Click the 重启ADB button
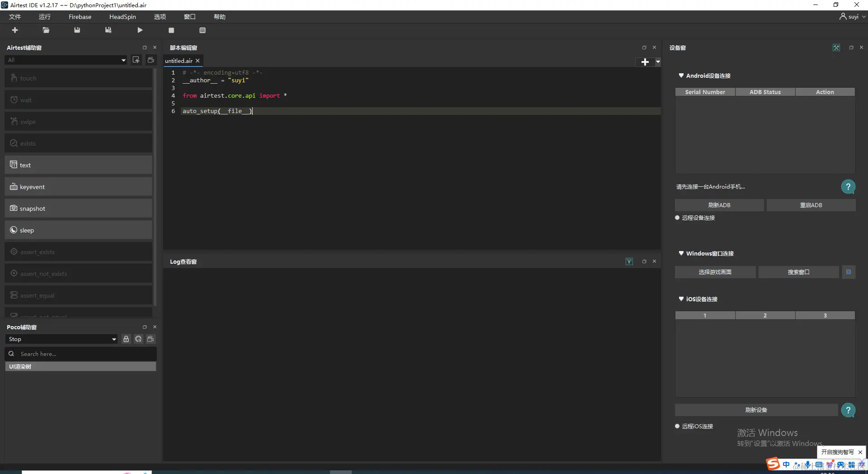The width and height of the screenshot is (868, 474). coord(811,205)
